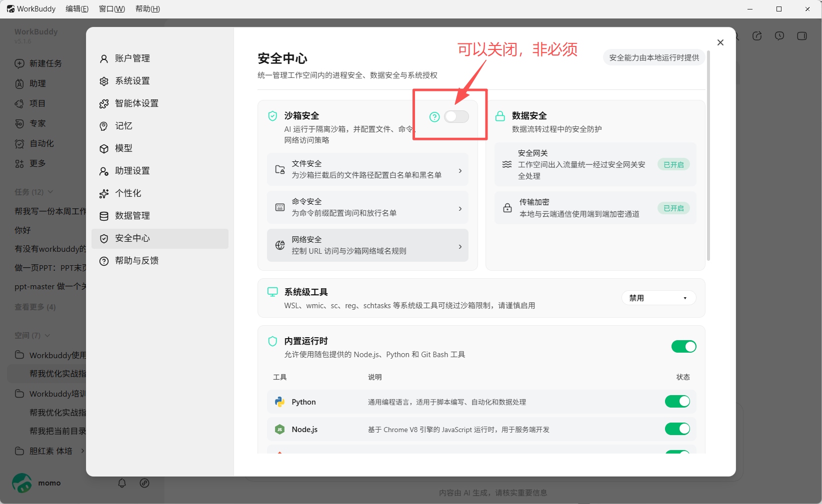Click the momo user avatar
This screenshot has height=504, width=822.
point(22,483)
